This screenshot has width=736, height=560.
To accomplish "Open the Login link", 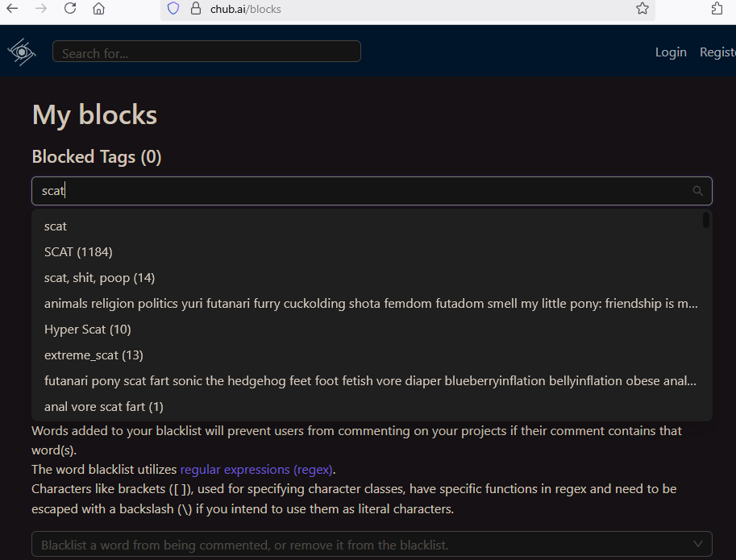I will (x=671, y=52).
